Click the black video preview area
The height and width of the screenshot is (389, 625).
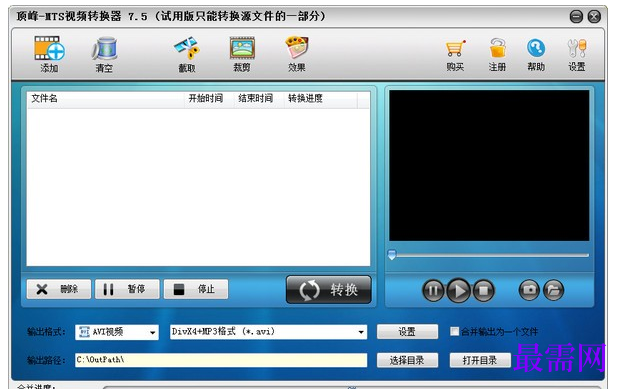[489, 165]
